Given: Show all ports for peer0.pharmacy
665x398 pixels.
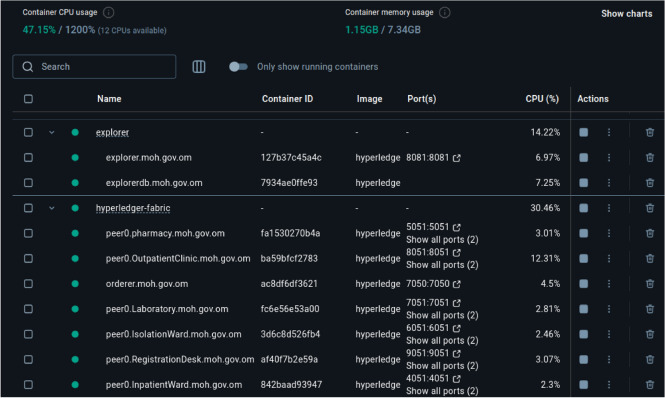Looking at the screenshot, I should (442, 240).
